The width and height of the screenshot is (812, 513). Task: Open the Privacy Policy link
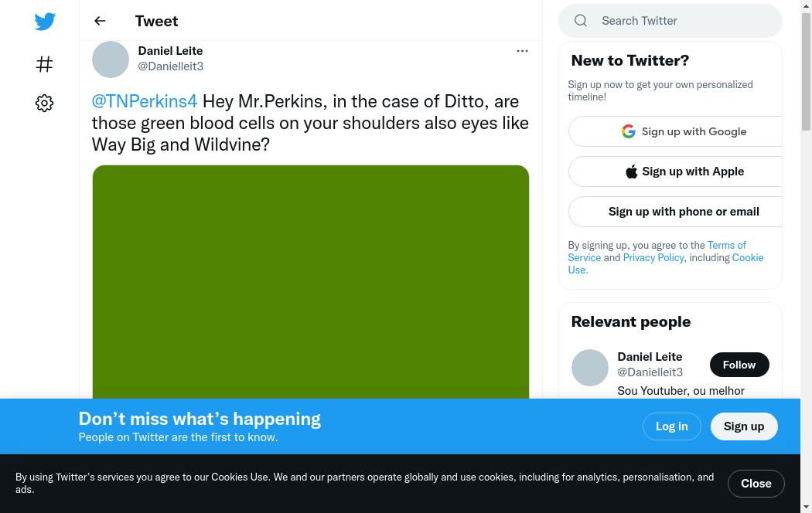653,257
